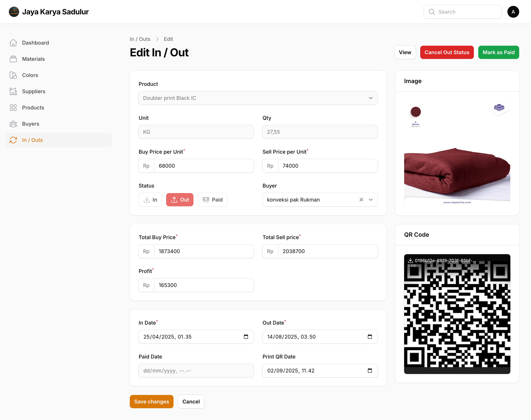Click the Mark as Paid button
The height and width of the screenshot is (420, 531).
498,52
